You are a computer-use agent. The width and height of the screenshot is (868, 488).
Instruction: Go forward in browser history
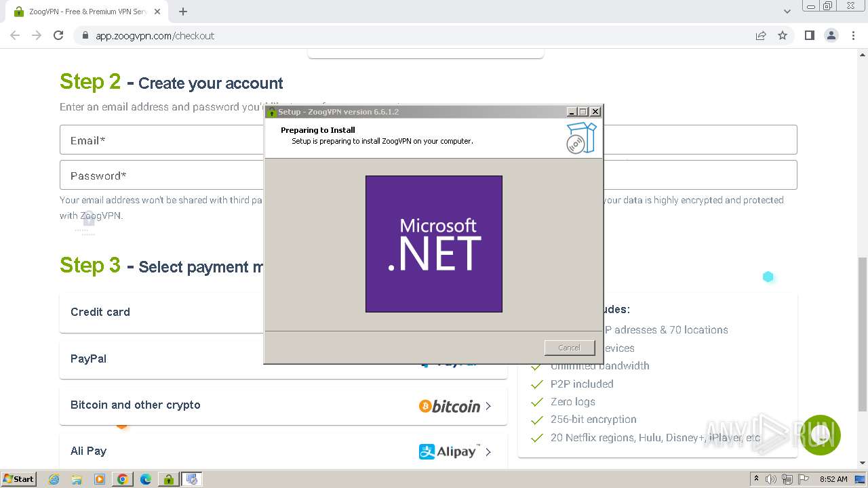coord(37,35)
